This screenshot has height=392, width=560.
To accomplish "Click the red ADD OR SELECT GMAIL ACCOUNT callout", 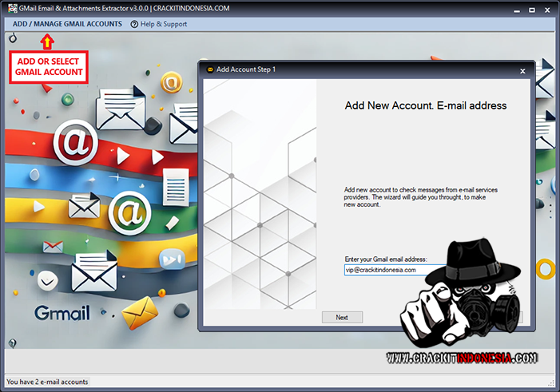I will point(50,67).
